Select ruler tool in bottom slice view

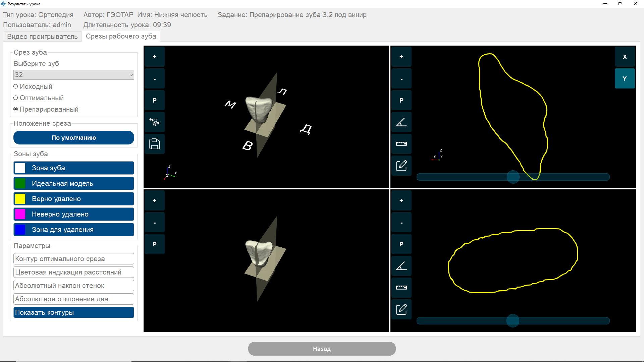coord(401,288)
